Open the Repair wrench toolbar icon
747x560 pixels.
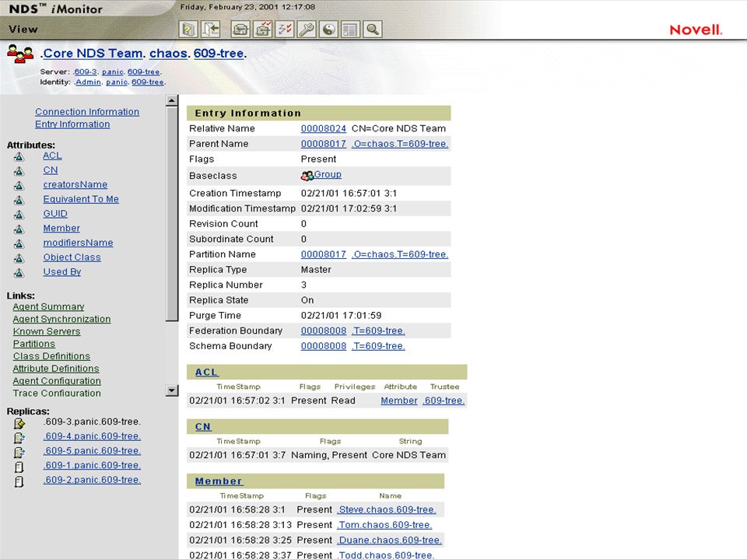pos(307,30)
